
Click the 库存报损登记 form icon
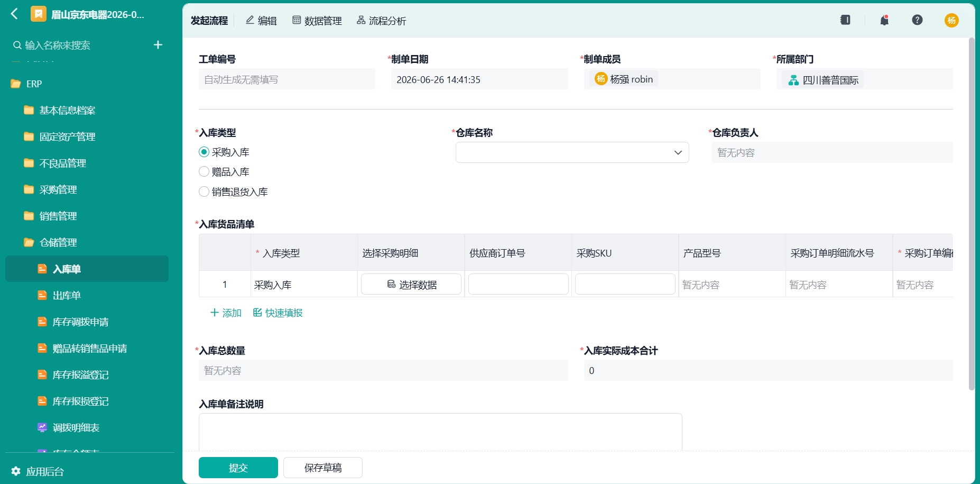point(42,401)
